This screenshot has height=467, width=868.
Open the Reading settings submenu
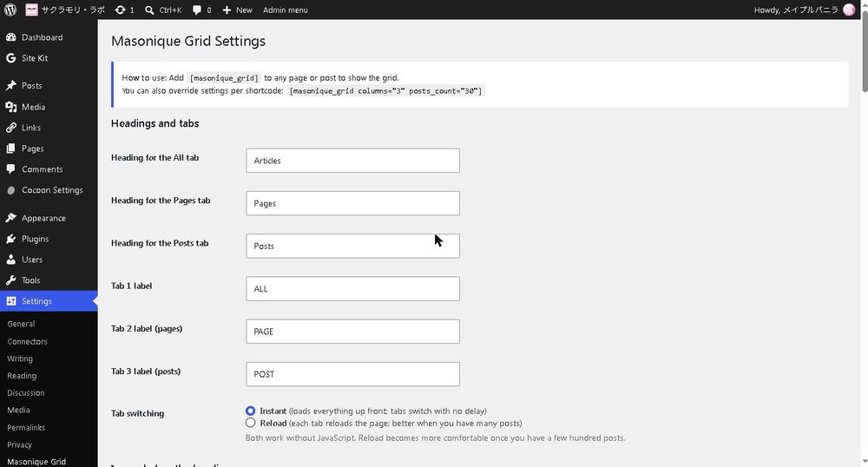pyautogui.click(x=22, y=376)
